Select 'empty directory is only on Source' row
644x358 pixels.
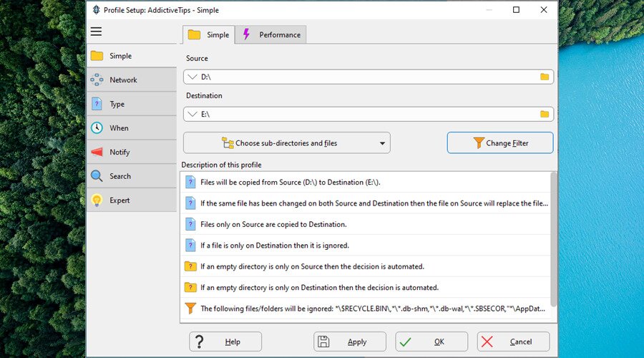366,266
